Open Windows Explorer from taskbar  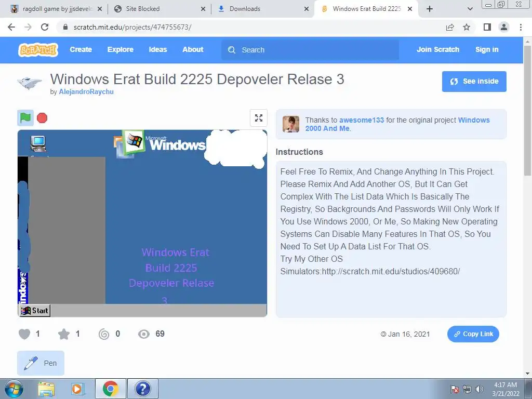pos(46,389)
